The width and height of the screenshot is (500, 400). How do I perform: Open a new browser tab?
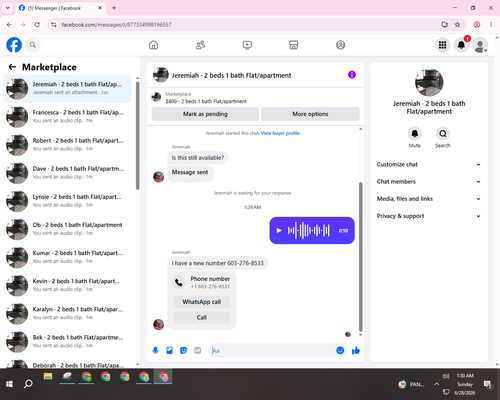click(114, 8)
